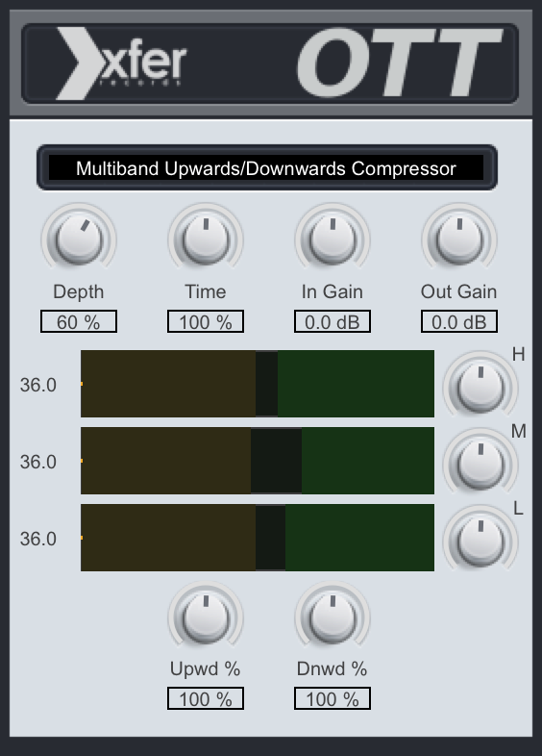542x756 pixels.
Task: Select the Depth 60 % value field
Action: click(79, 321)
